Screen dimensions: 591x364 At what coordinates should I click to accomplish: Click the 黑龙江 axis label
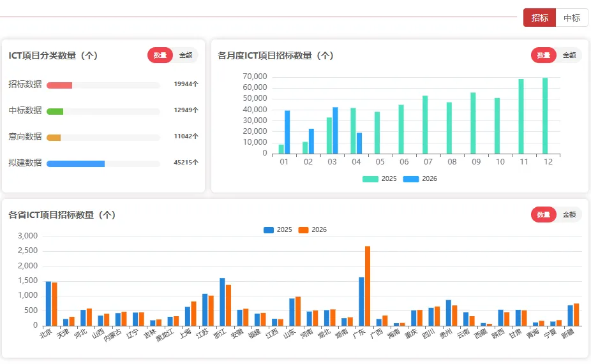[165, 335]
